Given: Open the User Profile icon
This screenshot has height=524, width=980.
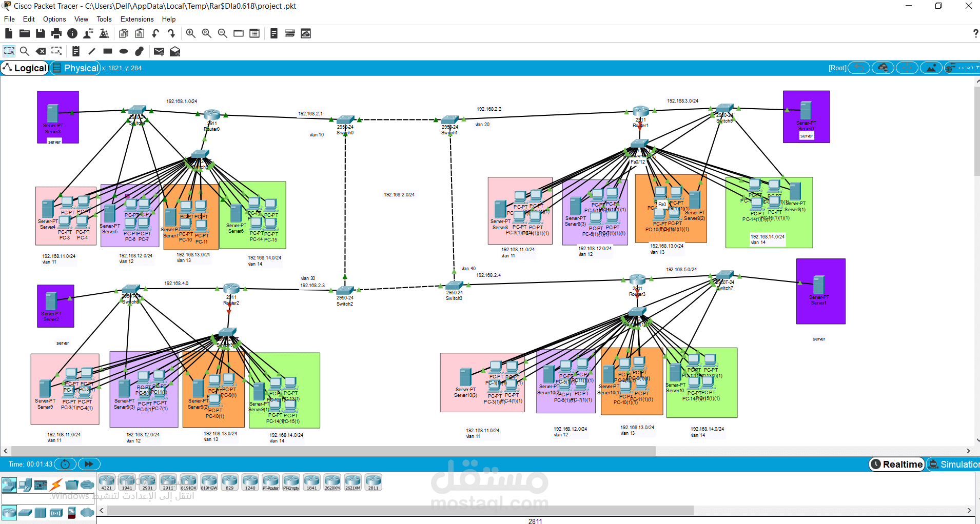Looking at the screenshot, I should tap(88, 33).
